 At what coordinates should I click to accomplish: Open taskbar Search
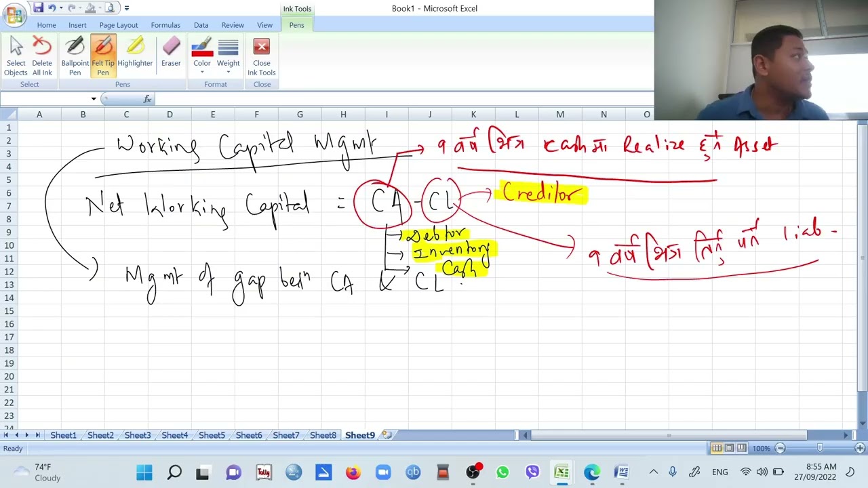click(174, 472)
